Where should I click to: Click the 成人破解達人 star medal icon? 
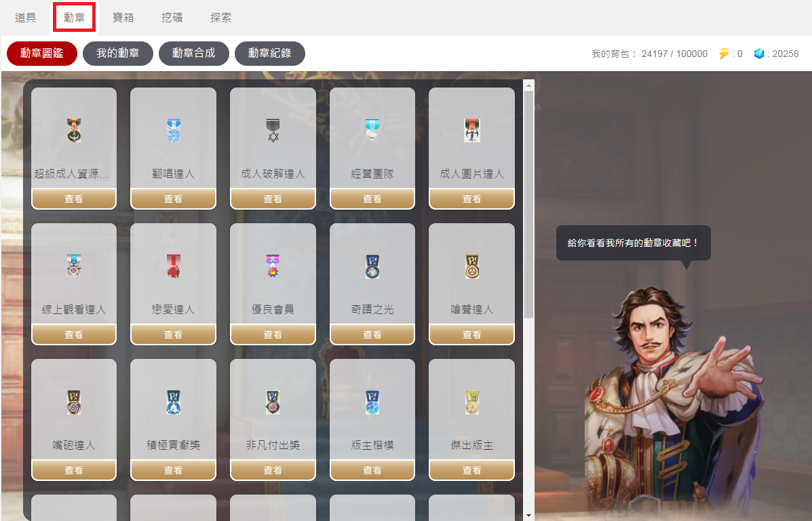tap(273, 130)
